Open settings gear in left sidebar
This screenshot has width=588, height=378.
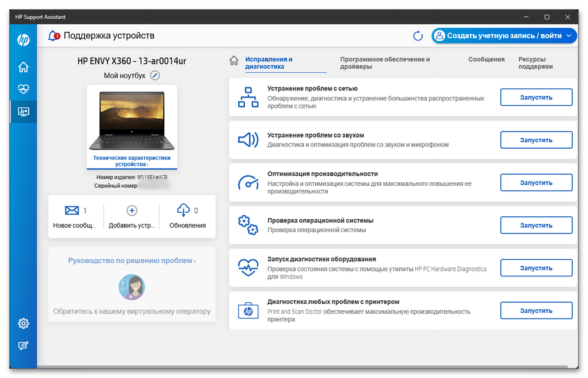click(24, 323)
